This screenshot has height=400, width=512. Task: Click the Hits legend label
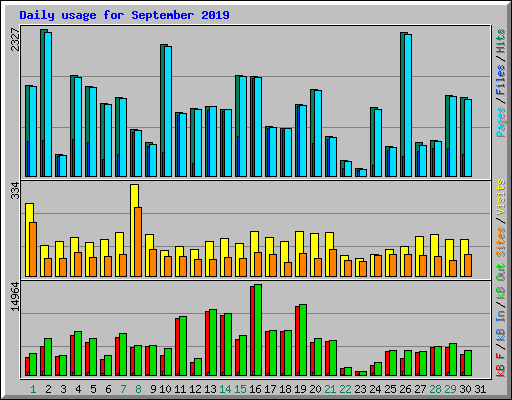[501, 41]
